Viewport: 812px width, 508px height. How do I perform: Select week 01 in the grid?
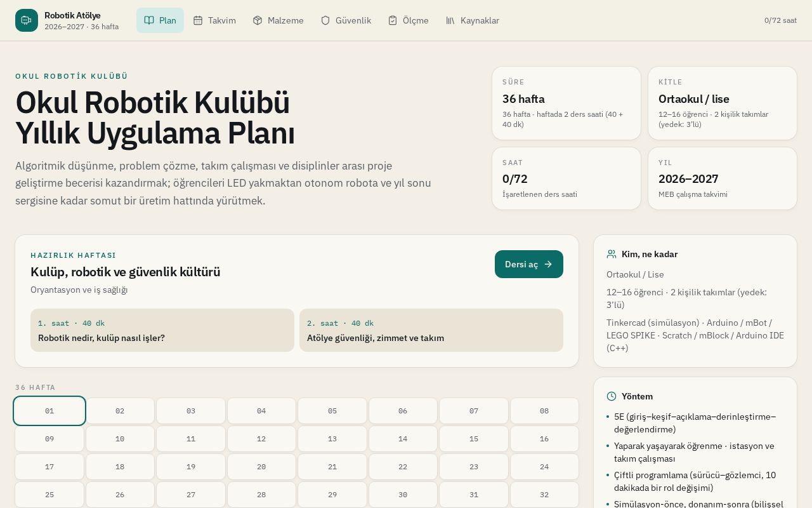pyautogui.click(x=49, y=411)
